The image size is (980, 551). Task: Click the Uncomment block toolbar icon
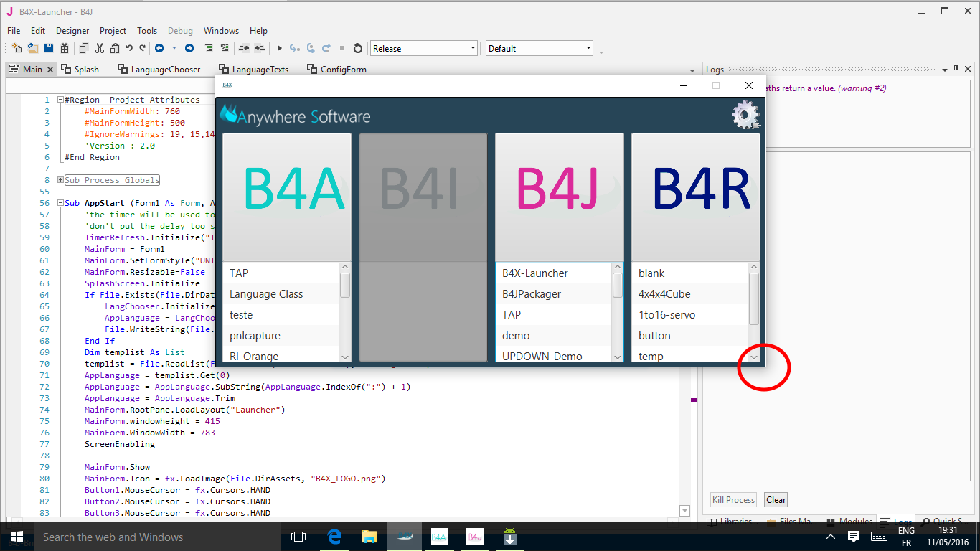point(225,48)
